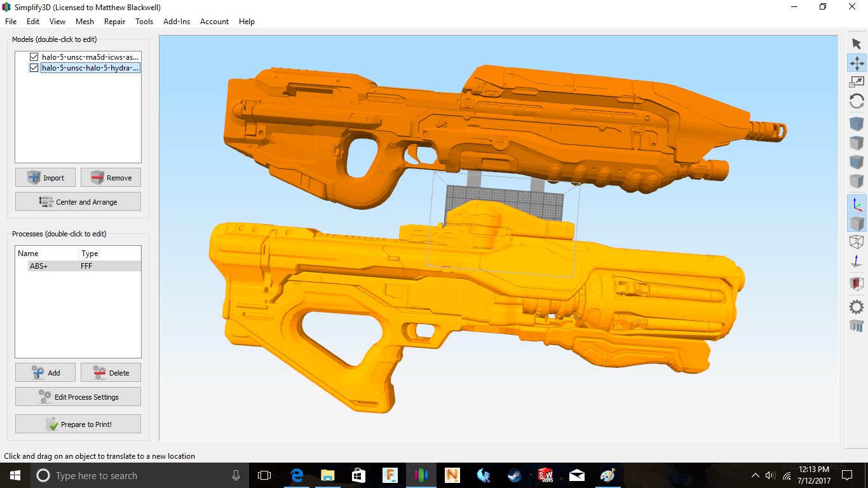Screen dimensions: 868x488
Task: Open SolidWorks 2015 from taskbar
Action: pos(545,475)
